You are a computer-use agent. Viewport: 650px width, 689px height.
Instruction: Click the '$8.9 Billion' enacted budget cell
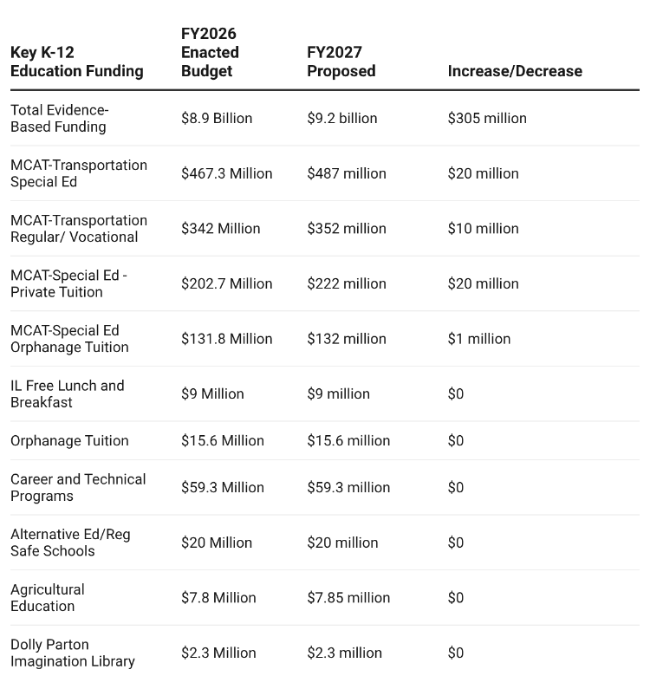217,118
